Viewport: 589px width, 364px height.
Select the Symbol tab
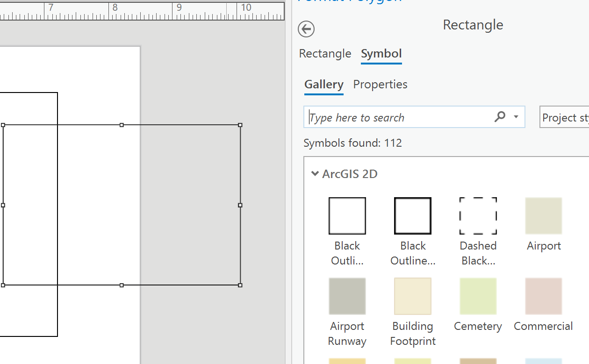pos(381,54)
